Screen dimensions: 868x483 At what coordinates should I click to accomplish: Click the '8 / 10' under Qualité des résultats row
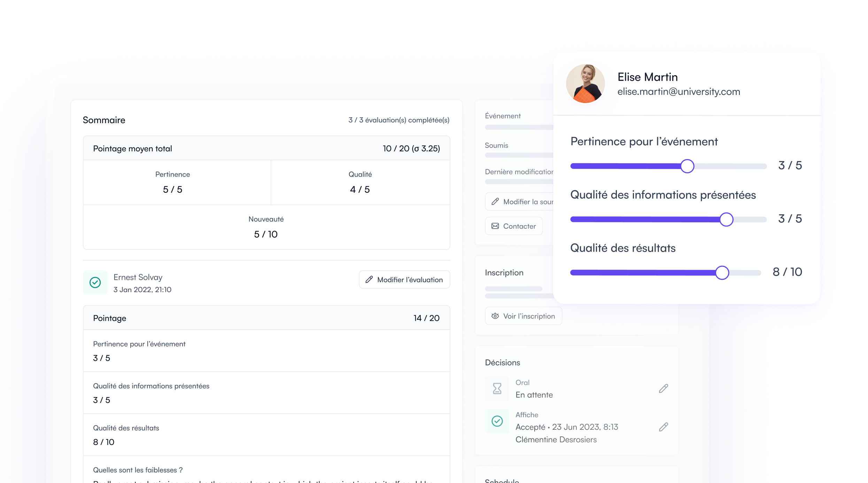click(103, 442)
